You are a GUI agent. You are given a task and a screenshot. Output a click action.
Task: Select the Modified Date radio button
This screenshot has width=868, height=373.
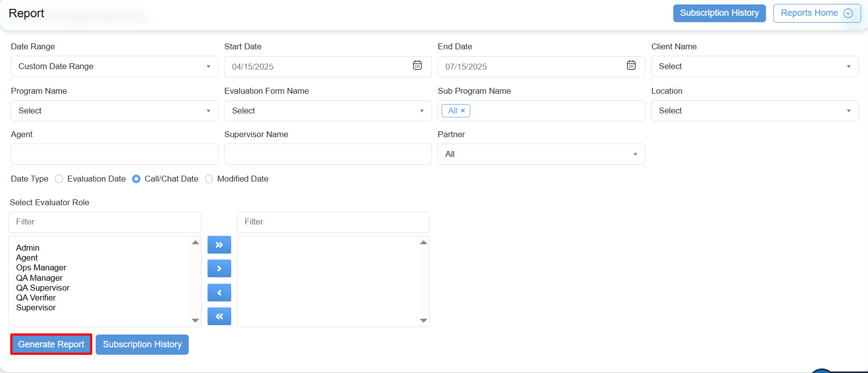point(209,179)
